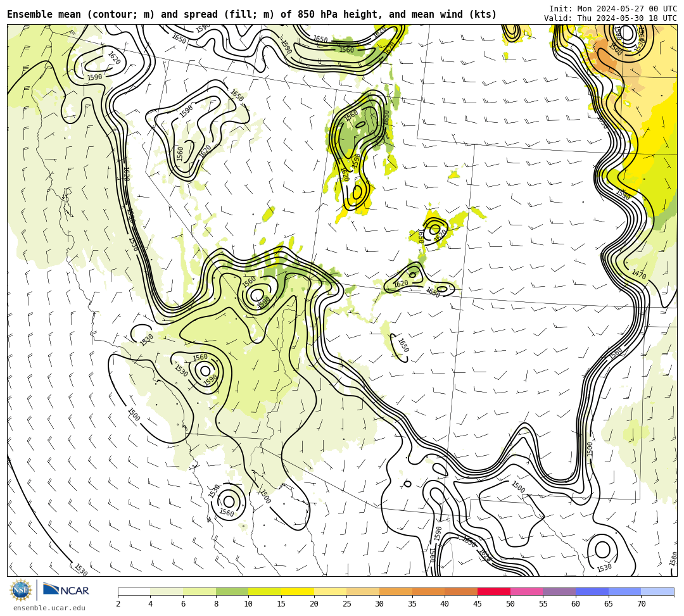Screen dimensions: 684x616
Task: Pick the bright yellow 15–20 colorbar segment
Action: (298, 591)
